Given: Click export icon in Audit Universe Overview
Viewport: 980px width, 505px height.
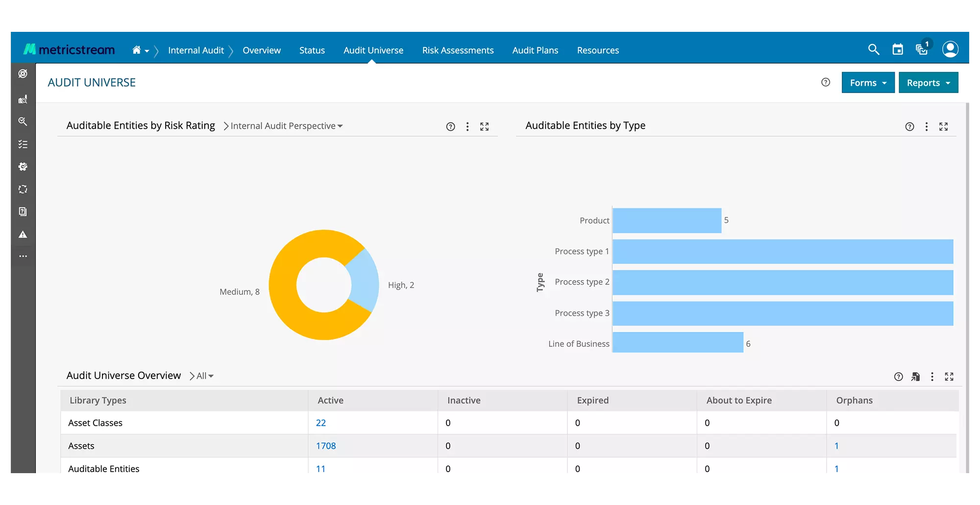Looking at the screenshot, I should click(x=915, y=377).
